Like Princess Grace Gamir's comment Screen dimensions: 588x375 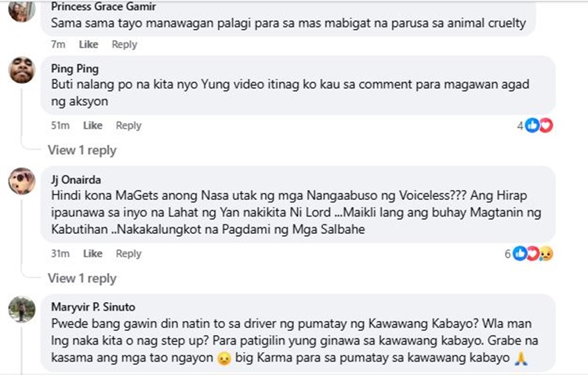click(89, 44)
